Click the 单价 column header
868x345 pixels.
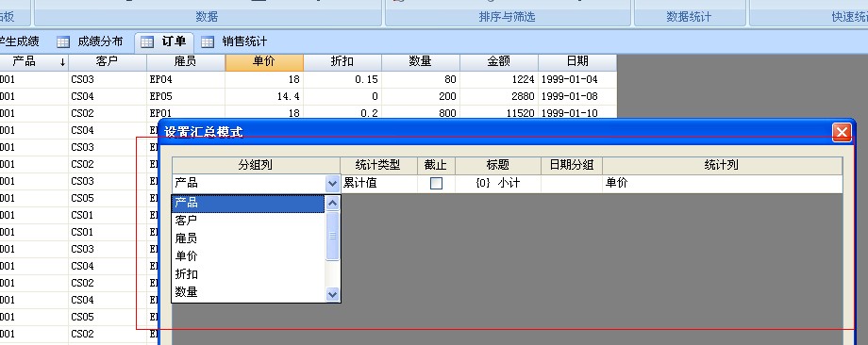tap(264, 62)
